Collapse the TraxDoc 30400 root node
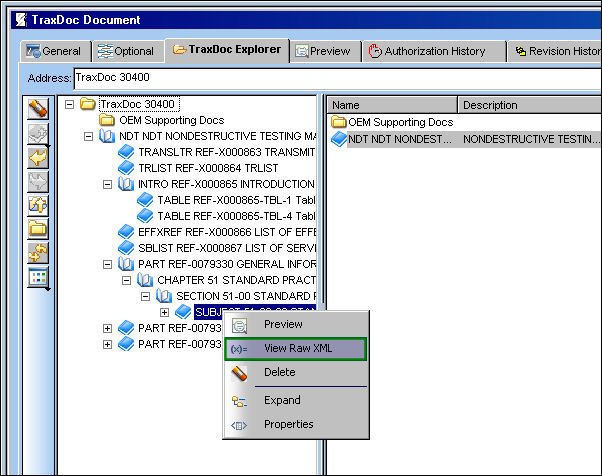The image size is (602, 476). [x=69, y=104]
